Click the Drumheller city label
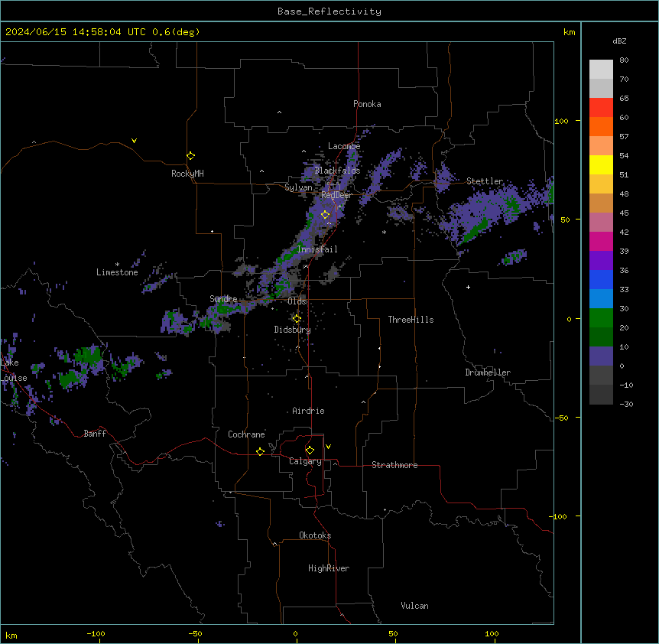The width and height of the screenshot is (659, 644). 488,372
